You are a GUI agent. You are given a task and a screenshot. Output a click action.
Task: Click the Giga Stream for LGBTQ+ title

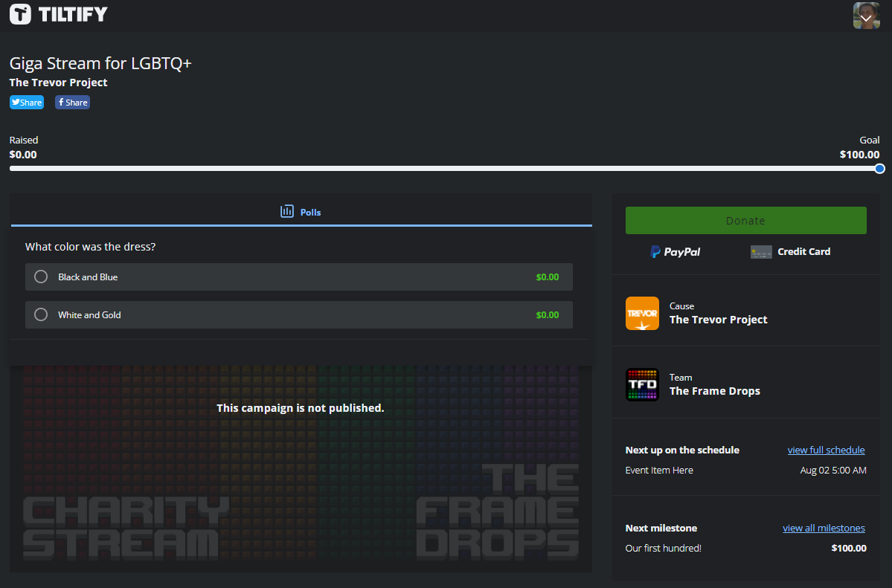(x=100, y=63)
